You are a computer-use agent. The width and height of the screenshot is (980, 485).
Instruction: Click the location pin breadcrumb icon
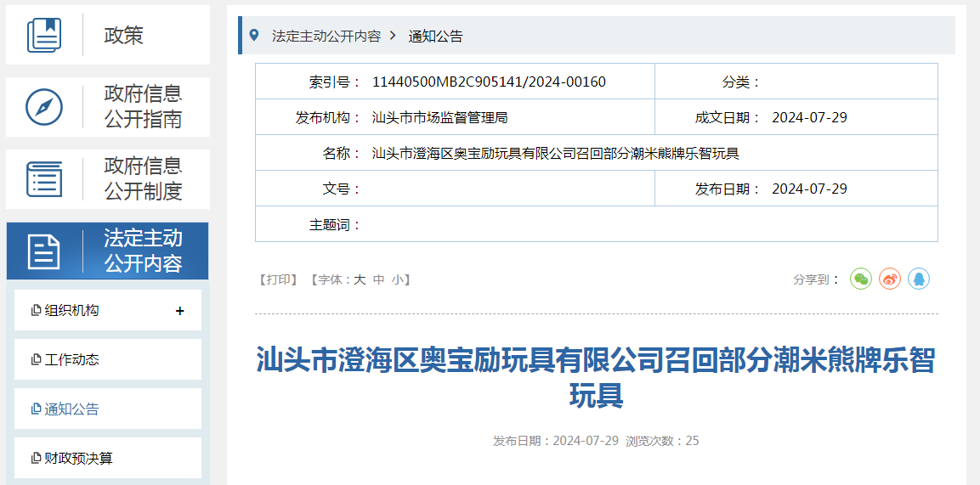[253, 36]
